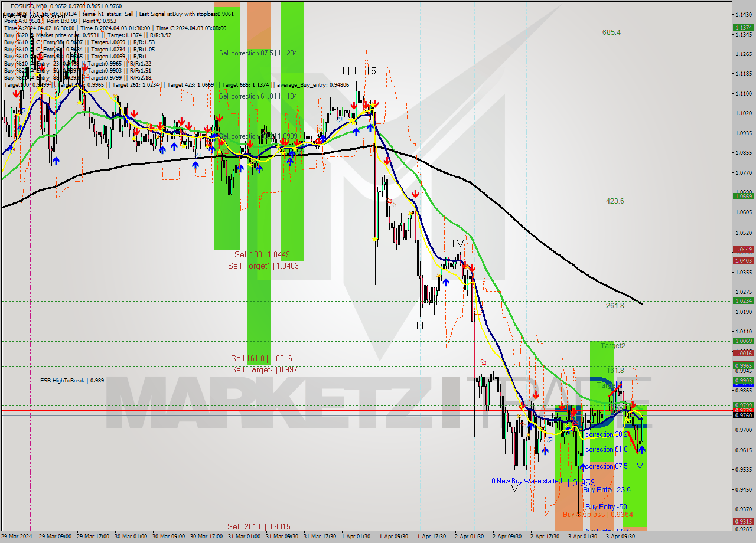Click the '3 Apr 01:30' time label

tap(583, 537)
